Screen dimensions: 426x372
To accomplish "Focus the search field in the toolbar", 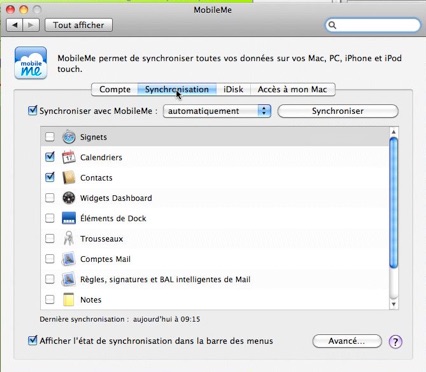I will 373,25.
